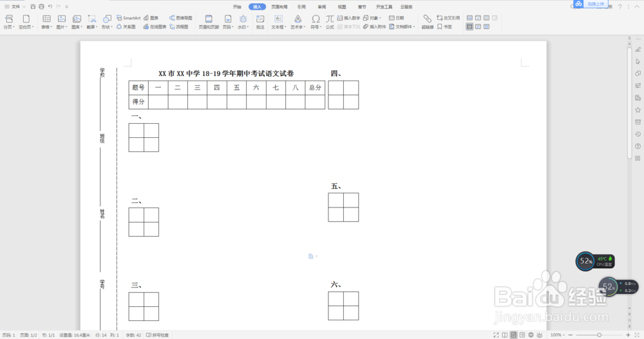This screenshot has height=339, width=644.
Task: Collapse the ribbon with the chevron
Action: 637,6
